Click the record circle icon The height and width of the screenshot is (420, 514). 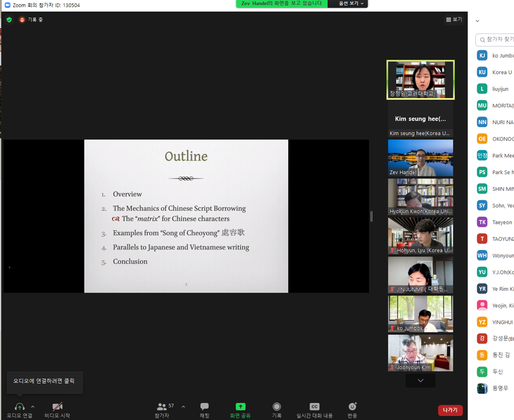tap(277, 406)
